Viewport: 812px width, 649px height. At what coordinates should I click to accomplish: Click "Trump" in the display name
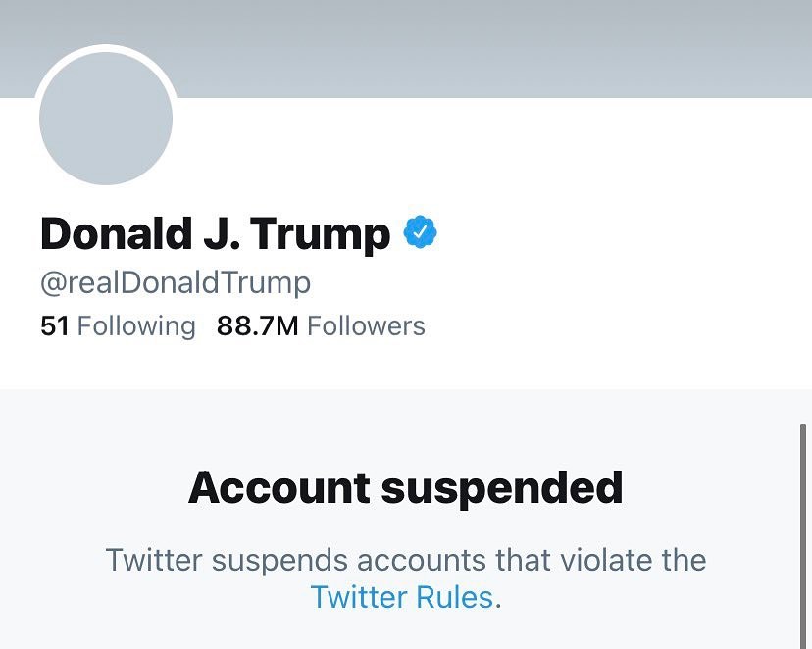click(x=320, y=235)
